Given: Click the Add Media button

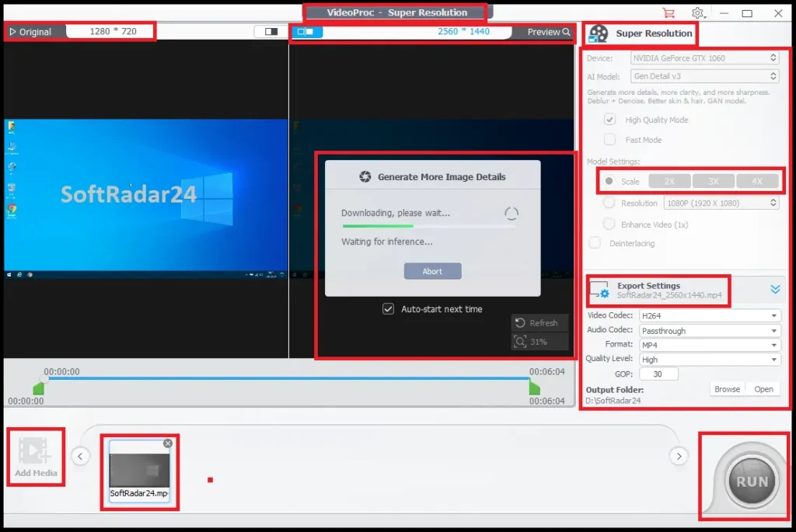Looking at the screenshot, I should coord(36,457).
